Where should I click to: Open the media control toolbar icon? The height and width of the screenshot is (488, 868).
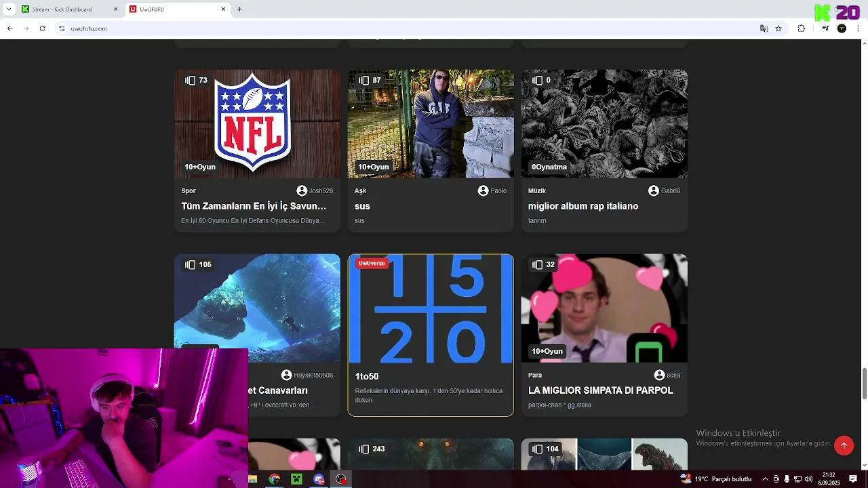click(825, 28)
